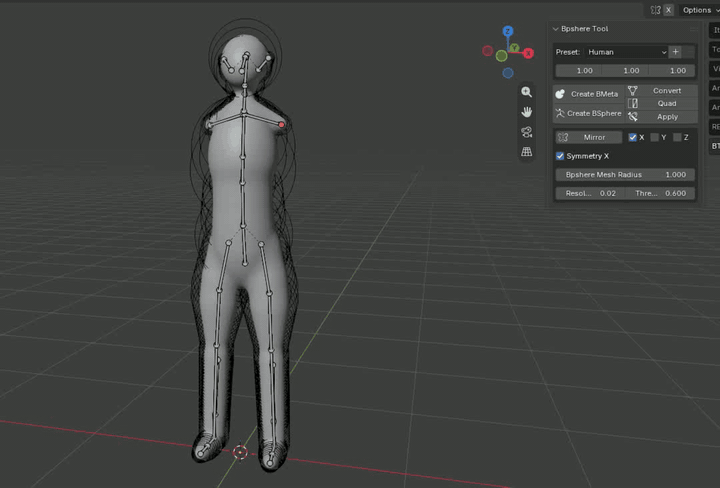Uncheck the mirror X axis checkbox
720x488 pixels.
(632, 137)
